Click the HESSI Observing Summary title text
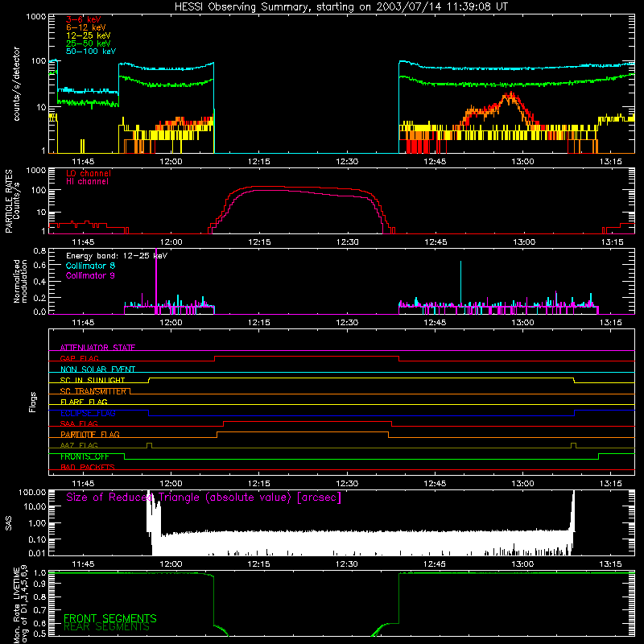The width and height of the screenshot is (644, 644). pyautogui.click(x=341, y=7)
